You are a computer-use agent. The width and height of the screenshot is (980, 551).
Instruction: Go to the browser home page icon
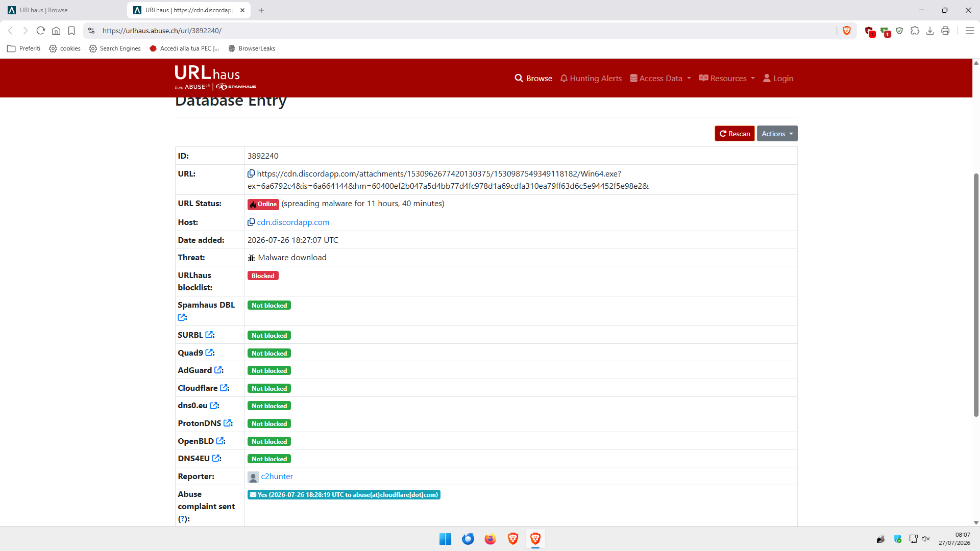56,31
